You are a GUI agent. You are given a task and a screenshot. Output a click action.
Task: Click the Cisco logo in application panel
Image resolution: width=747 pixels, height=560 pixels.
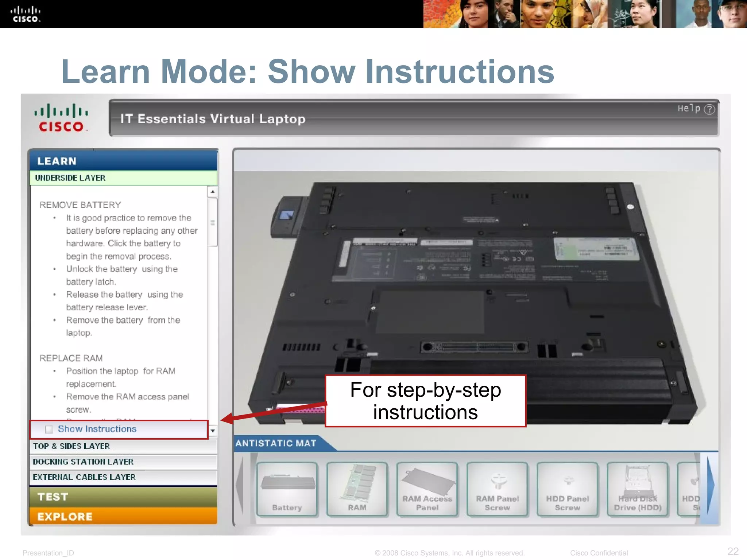click(61, 118)
